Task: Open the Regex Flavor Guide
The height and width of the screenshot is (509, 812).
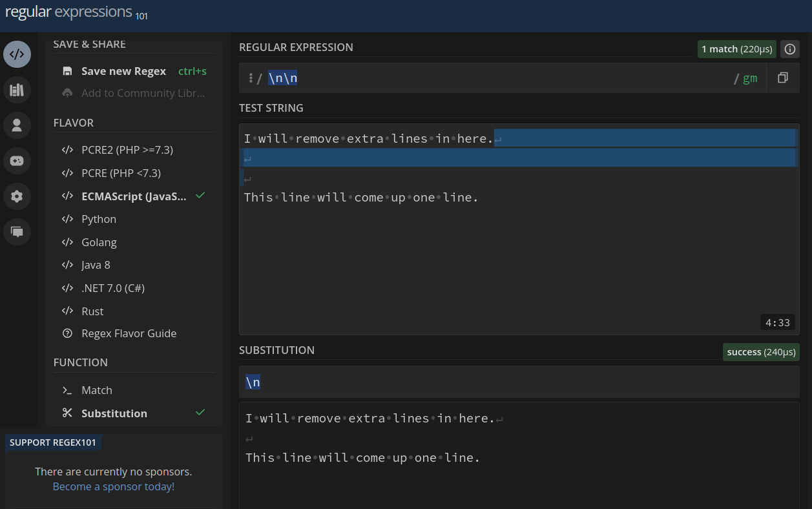Action: click(x=129, y=333)
